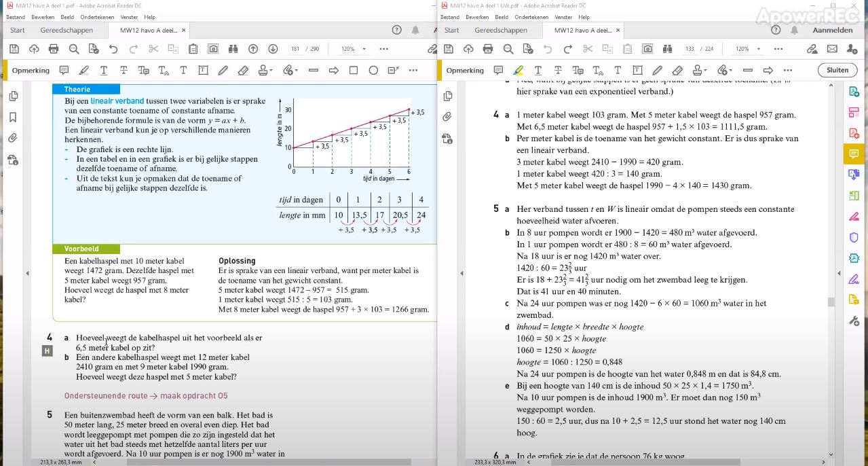Click vertical scrollbar thumb in right window
The image size is (868, 466).
coord(831,302)
